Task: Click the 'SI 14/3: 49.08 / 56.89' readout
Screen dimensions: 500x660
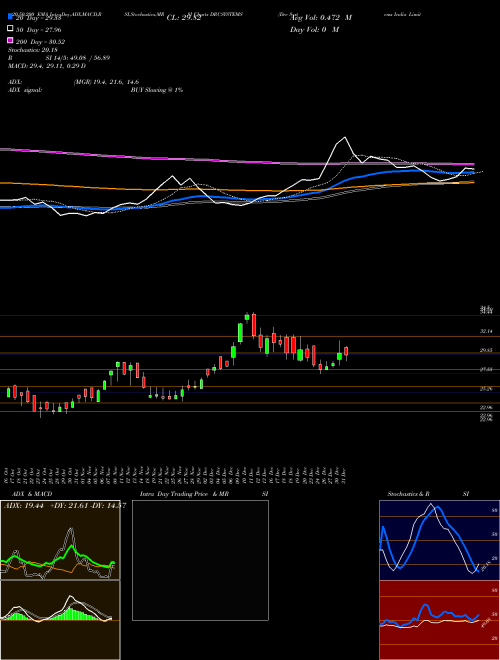Action: tap(78, 58)
